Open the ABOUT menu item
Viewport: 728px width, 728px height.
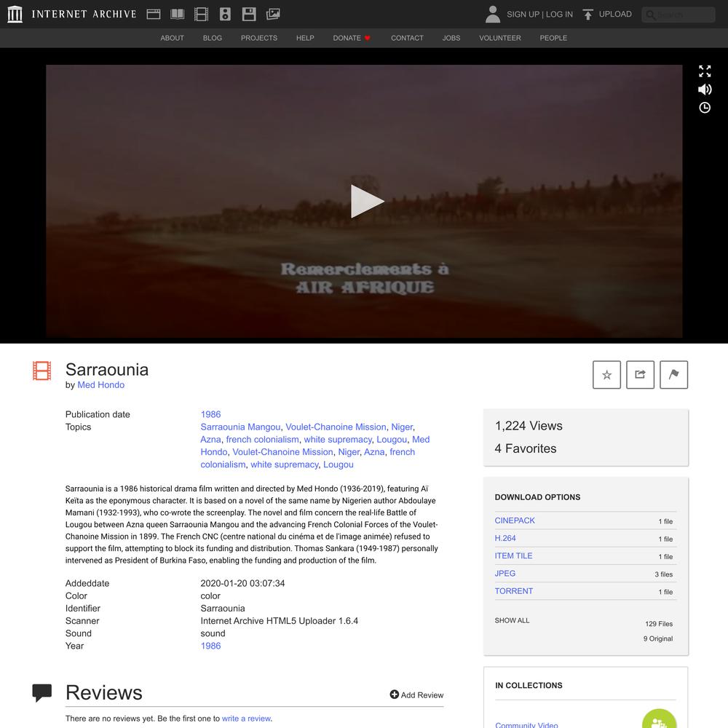click(x=173, y=38)
